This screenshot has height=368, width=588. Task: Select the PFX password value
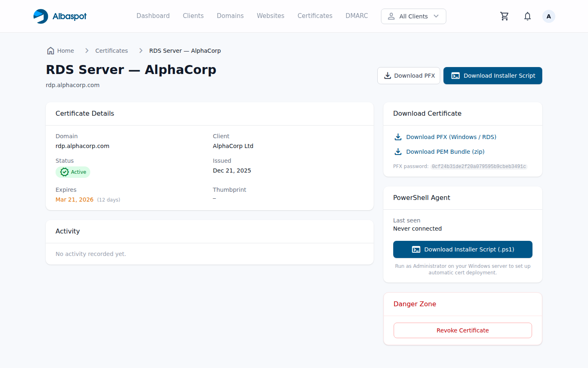tap(479, 166)
